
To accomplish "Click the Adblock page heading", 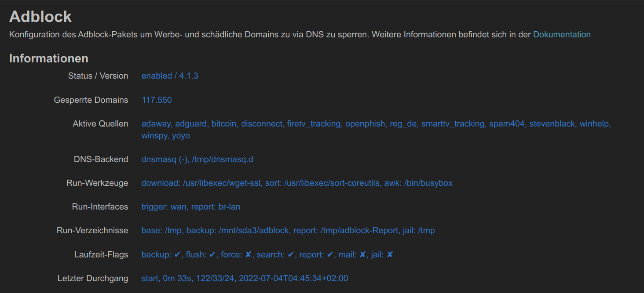I will coord(40,17).
